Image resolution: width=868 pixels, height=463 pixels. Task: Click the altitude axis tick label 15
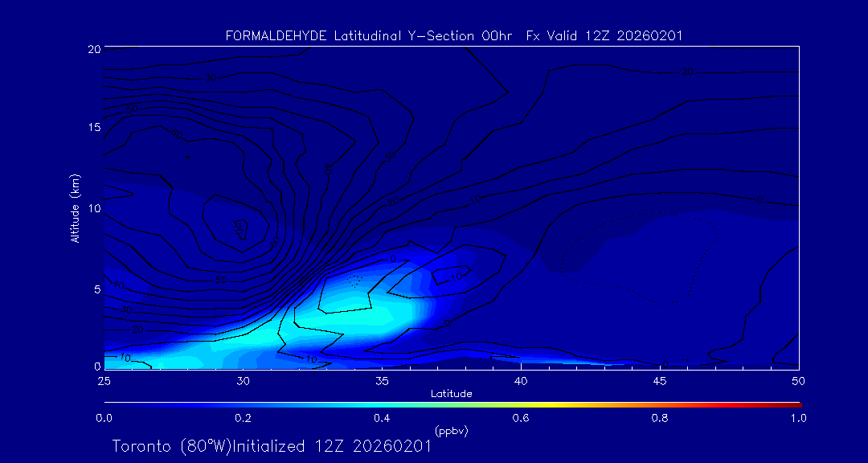click(93, 128)
